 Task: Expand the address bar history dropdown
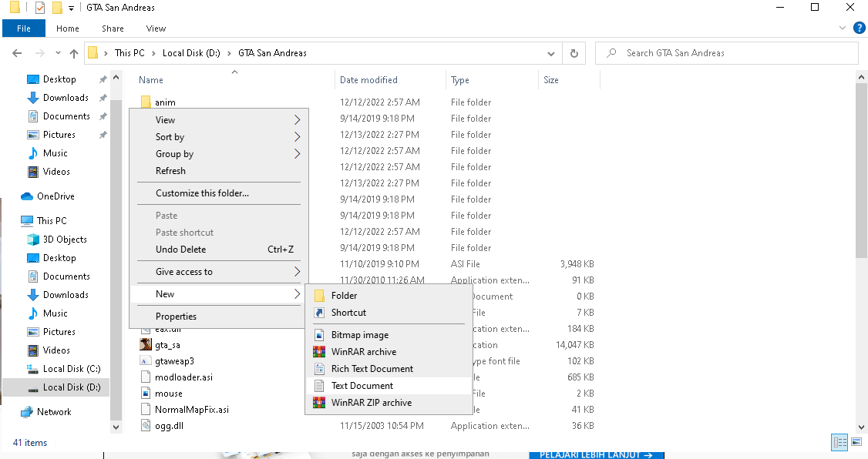click(x=551, y=53)
